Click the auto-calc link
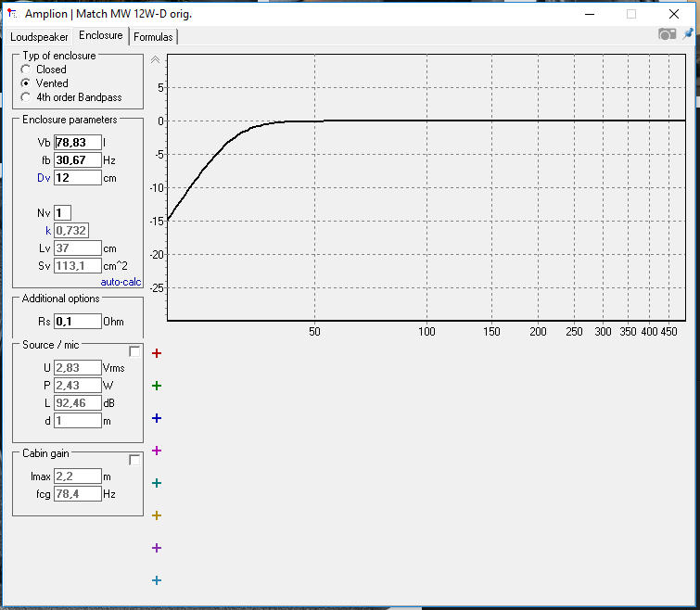 click(x=121, y=282)
